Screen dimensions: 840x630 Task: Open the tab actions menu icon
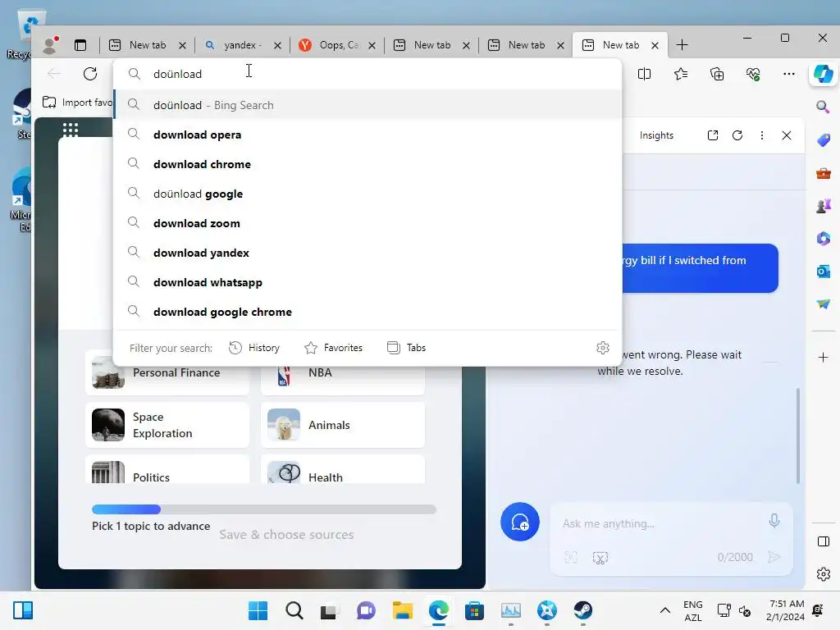80,45
